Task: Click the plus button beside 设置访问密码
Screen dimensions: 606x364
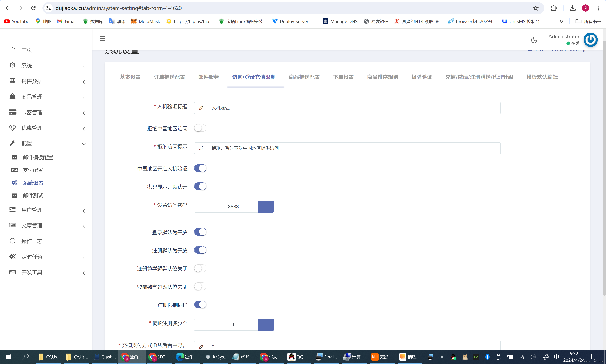Action: tap(266, 206)
